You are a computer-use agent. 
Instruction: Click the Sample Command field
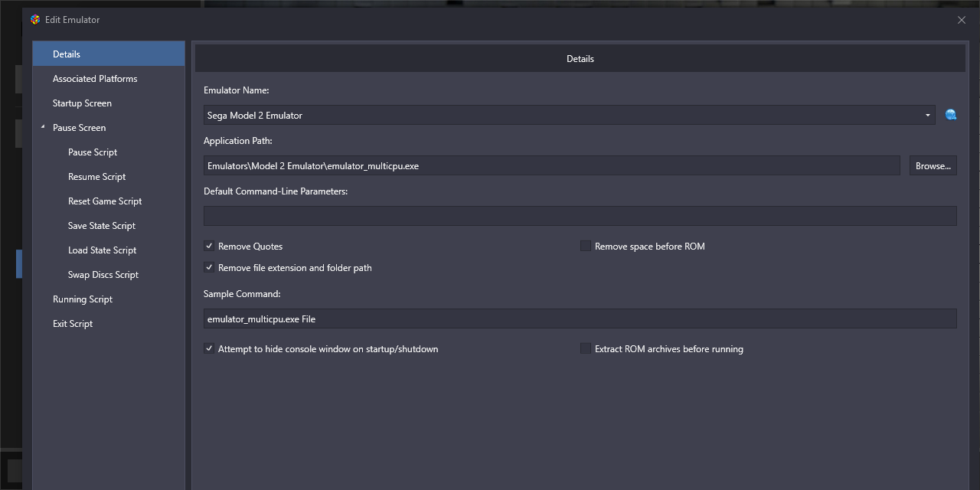(x=580, y=318)
